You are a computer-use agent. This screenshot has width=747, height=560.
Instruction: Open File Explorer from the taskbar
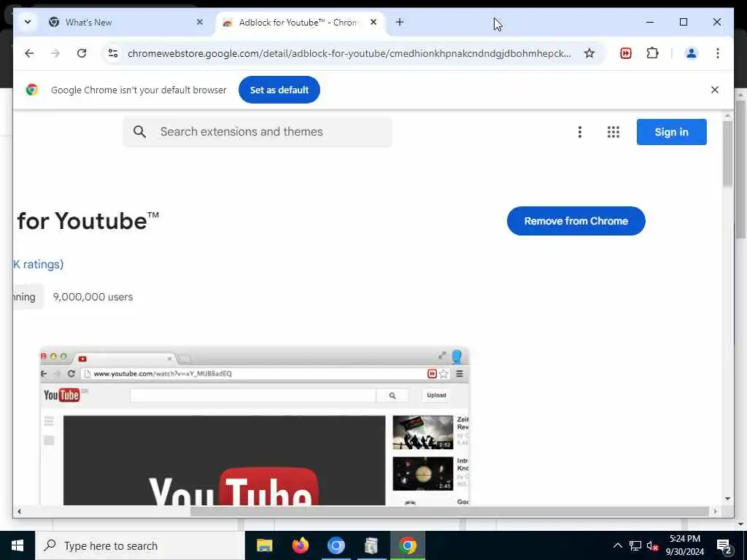click(x=264, y=545)
